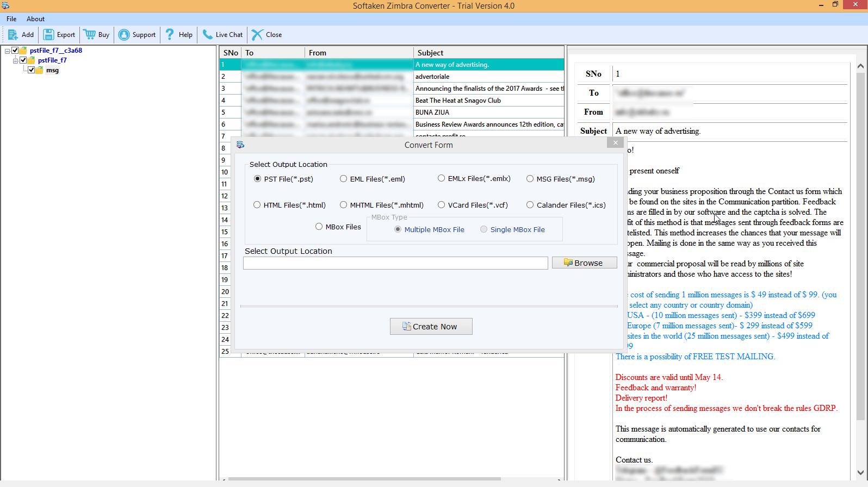Click the Export toolbar icon

(x=49, y=35)
